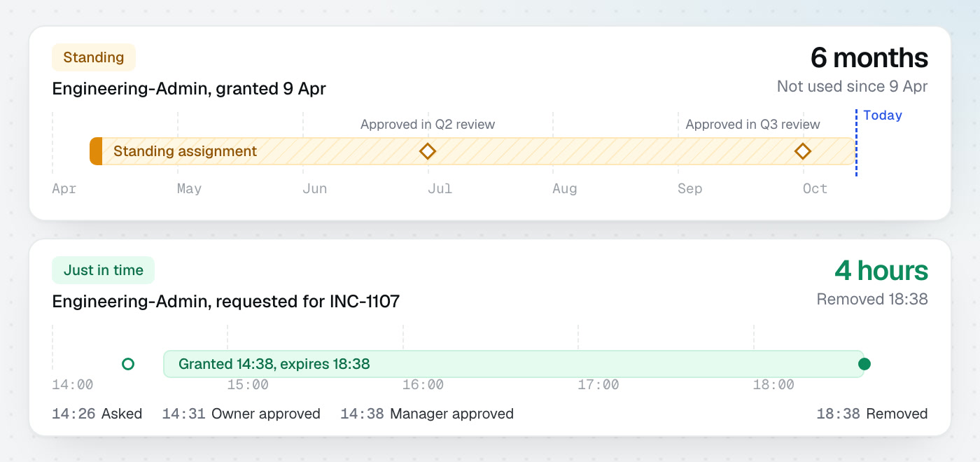980x462 pixels.
Task: Click the dark orange start cap of Standing bar
Action: tap(96, 151)
